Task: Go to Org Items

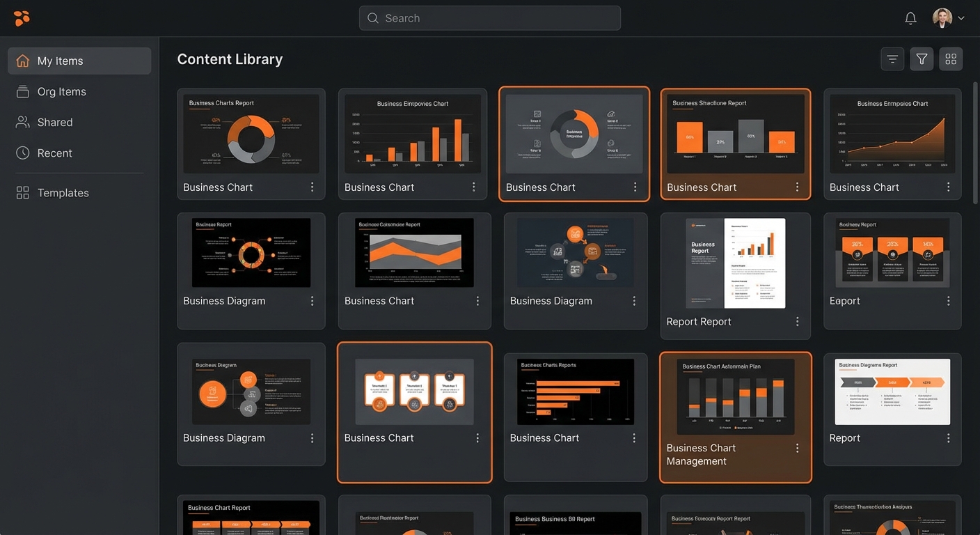Action: tap(61, 91)
